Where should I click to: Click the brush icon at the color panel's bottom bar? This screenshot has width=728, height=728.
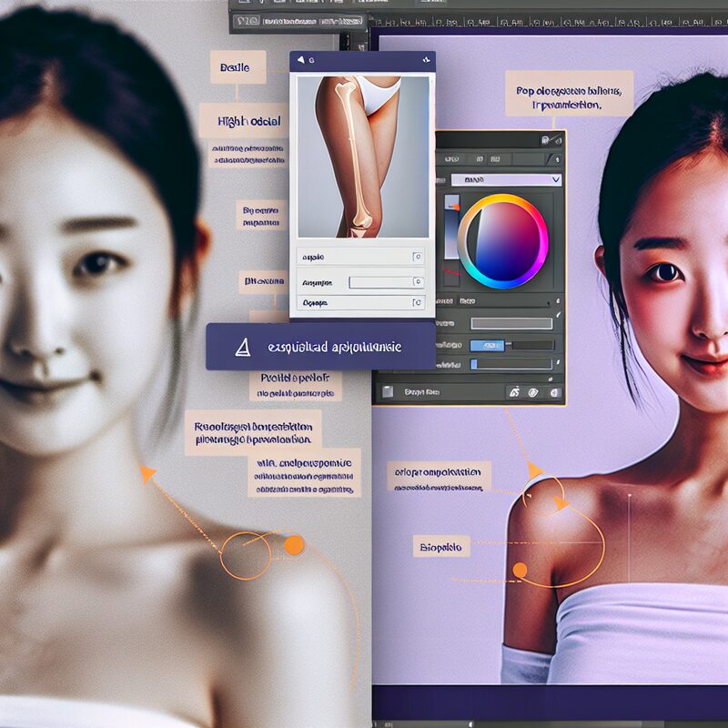[x=515, y=392]
